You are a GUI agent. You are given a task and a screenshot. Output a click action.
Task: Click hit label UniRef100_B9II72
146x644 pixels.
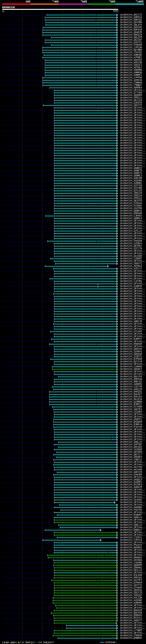pyautogui.click(x=131, y=15)
